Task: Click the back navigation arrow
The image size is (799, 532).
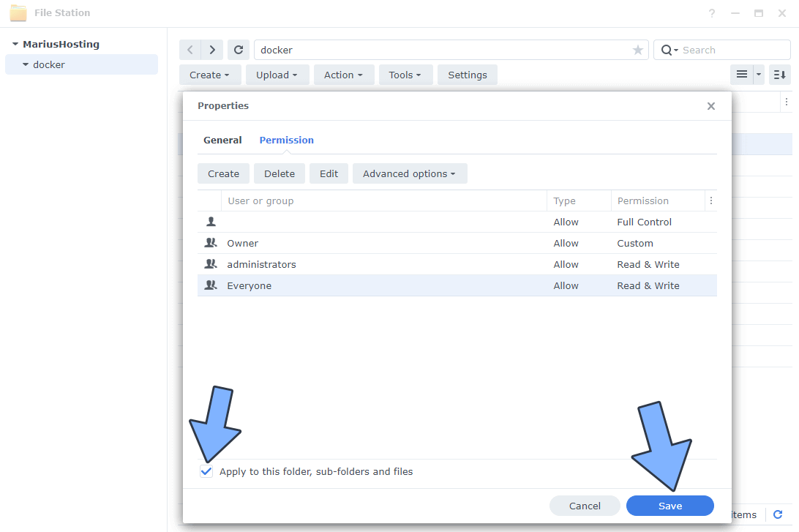Action: (190, 50)
